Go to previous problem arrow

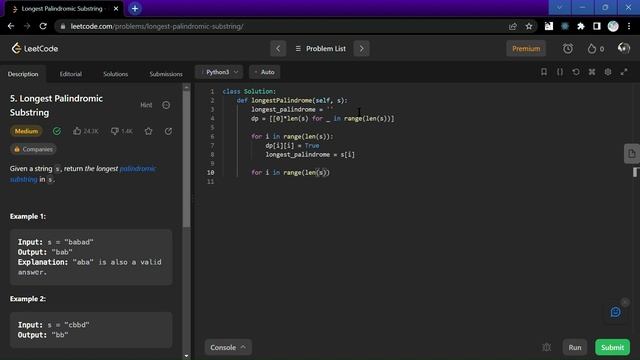(278, 49)
